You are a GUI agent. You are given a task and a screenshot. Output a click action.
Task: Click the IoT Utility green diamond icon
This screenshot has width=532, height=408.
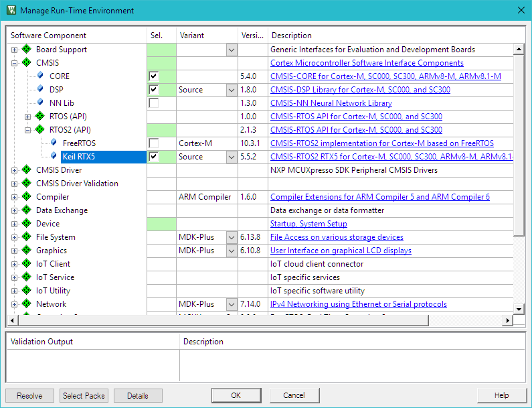click(27, 291)
